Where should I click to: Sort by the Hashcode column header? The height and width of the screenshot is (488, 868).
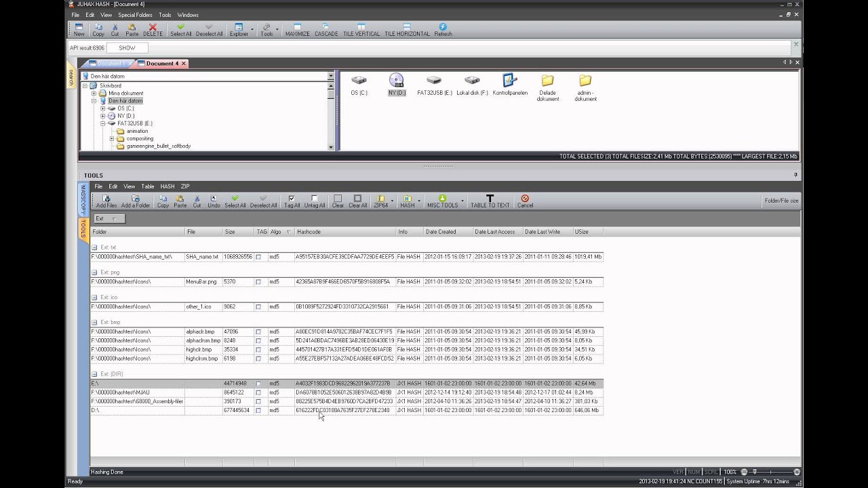[x=345, y=232]
